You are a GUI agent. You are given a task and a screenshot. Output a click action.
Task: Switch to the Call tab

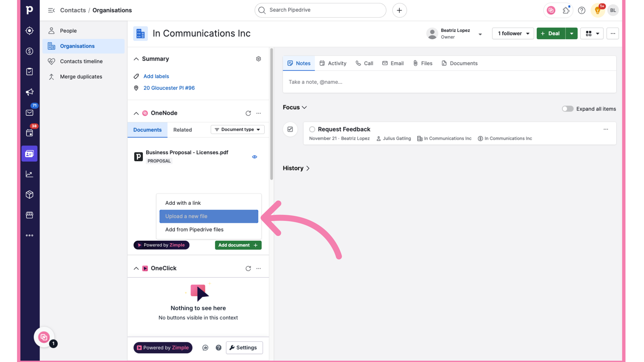(364, 63)
